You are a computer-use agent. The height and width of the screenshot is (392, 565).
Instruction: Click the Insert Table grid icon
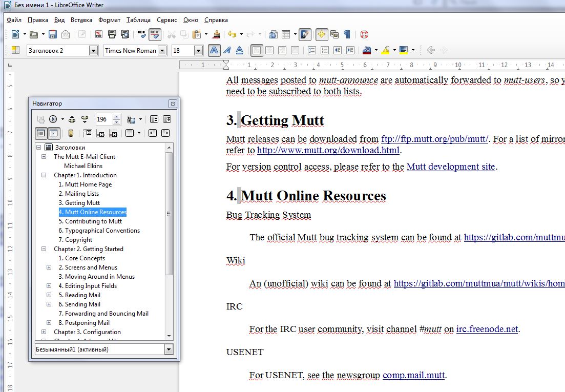[286, 35]
